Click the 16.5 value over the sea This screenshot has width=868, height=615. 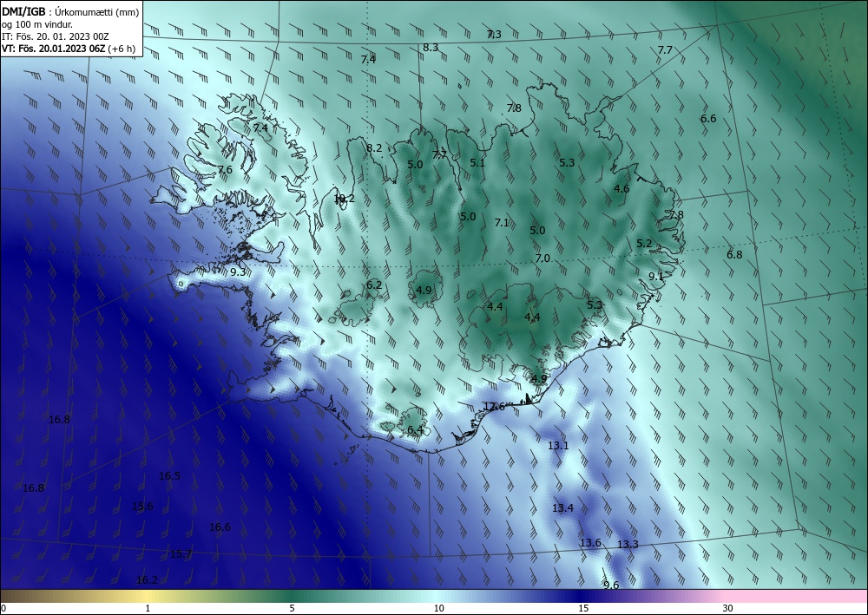[x=169, y=475]
